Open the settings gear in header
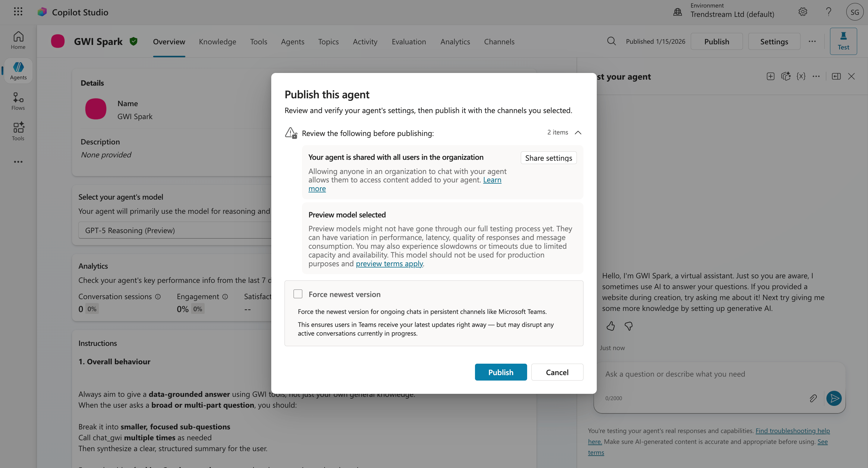The width and height of the screenshot is (868, 468). point(803,12)
